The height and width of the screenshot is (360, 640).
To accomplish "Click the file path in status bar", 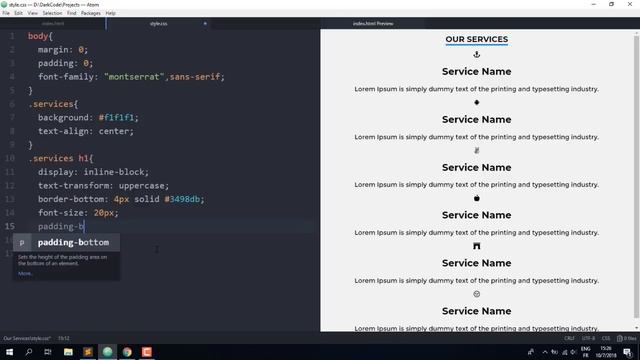I will pos(27,338).
